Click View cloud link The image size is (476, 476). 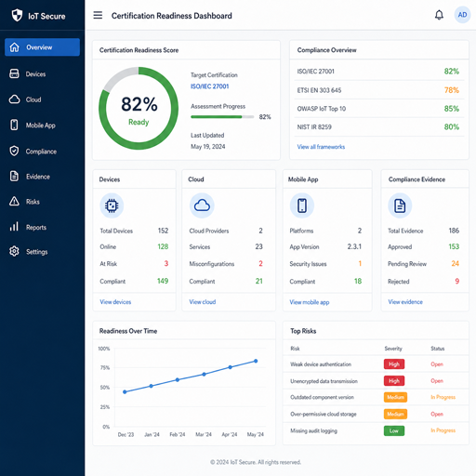click(x=203, y=302)
